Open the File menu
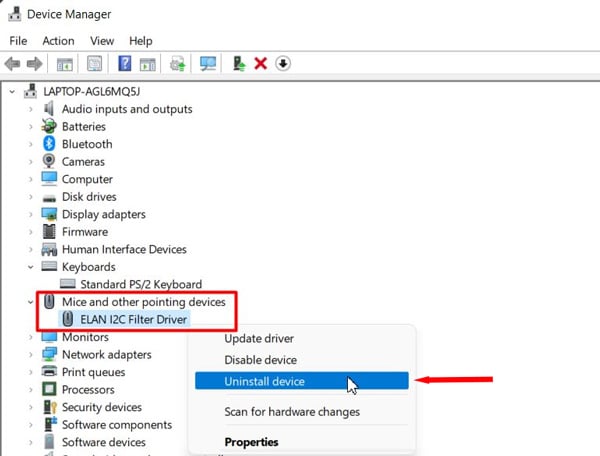 coord(18,41)
